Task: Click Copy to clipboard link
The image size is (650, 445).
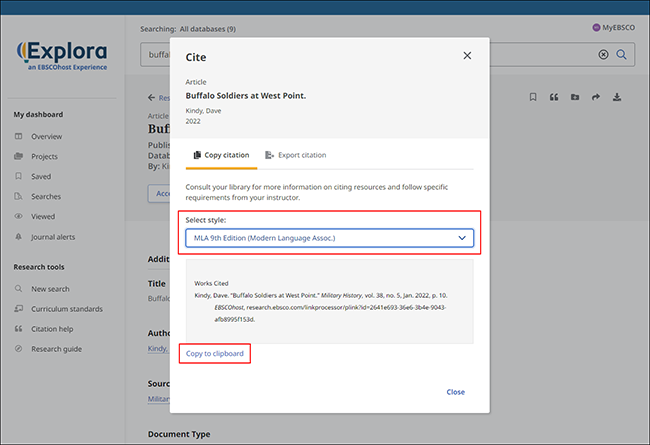Action: (x=215, y=354)
